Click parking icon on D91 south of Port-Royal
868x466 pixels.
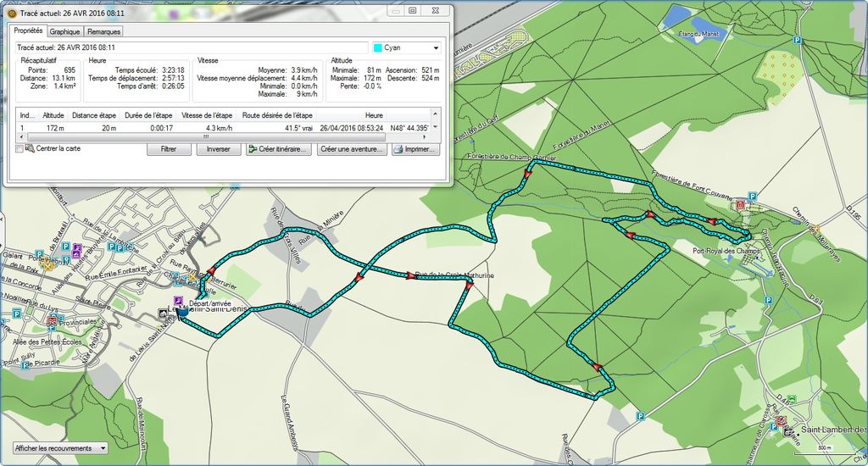768,300
